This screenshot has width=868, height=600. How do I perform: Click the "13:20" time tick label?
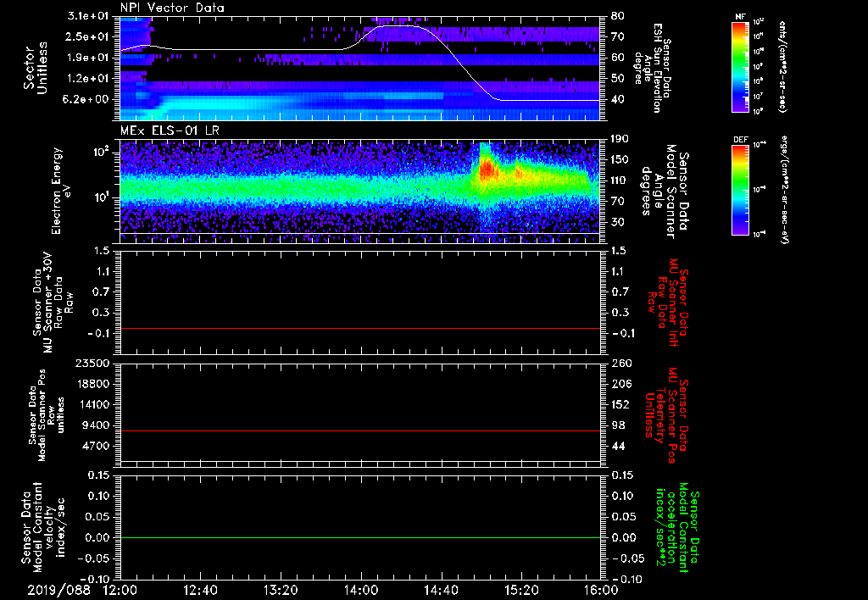tap(281, 591)
